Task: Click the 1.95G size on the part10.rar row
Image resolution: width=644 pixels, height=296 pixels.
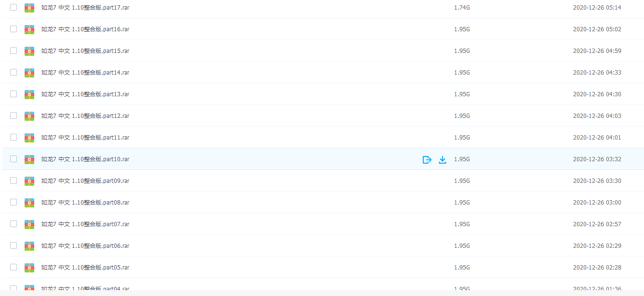Action: click(462, 159)
